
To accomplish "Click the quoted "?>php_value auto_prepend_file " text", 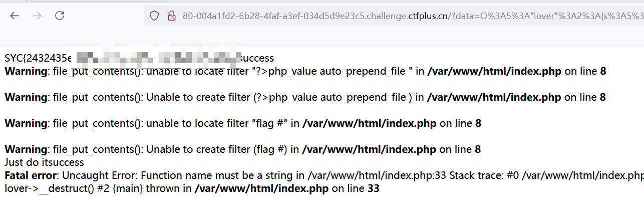I will coord(332,71).
